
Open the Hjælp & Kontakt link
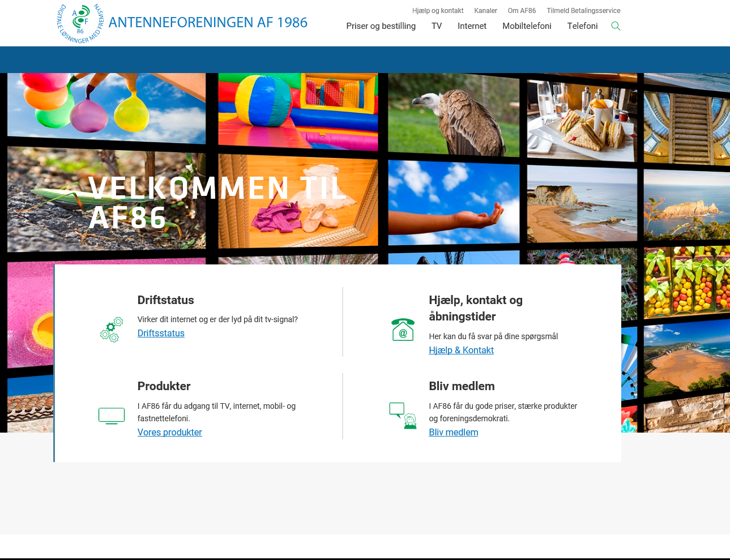pos(461,350)
